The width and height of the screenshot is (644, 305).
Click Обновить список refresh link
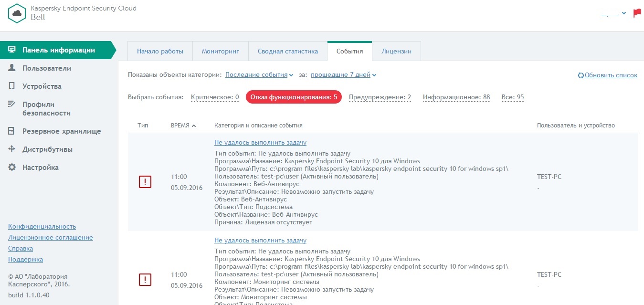click(607, 75)
